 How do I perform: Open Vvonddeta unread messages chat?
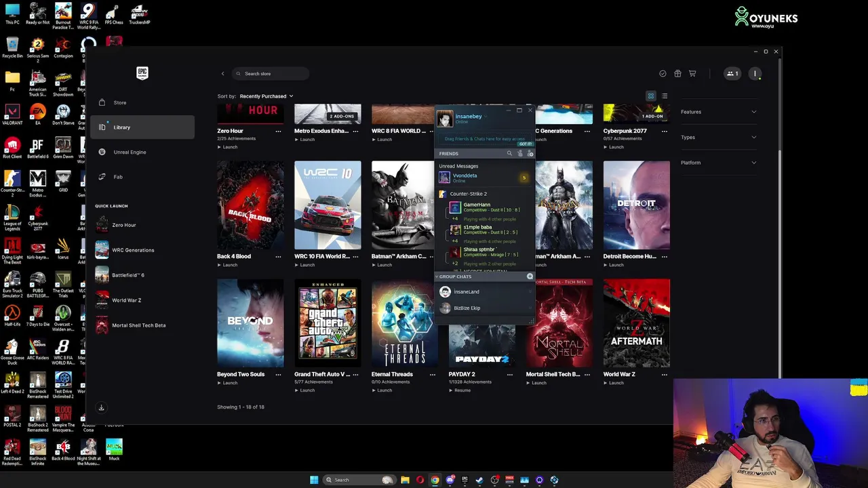(x=484, y=178)
